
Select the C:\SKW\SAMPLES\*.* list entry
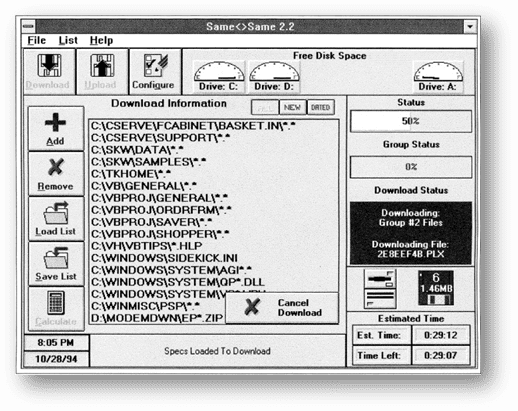click(x=148, y=162)
